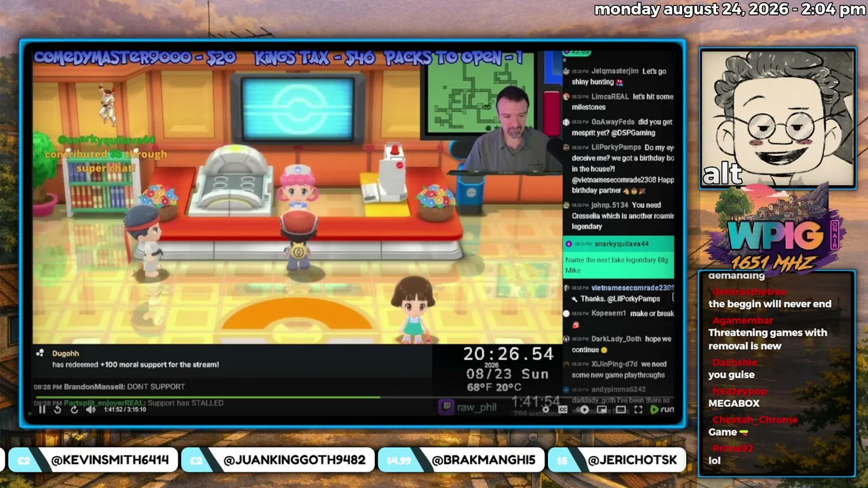868x488 pixels.
Task: Click the channel avatar labeled alt
Action: point(777,119)
